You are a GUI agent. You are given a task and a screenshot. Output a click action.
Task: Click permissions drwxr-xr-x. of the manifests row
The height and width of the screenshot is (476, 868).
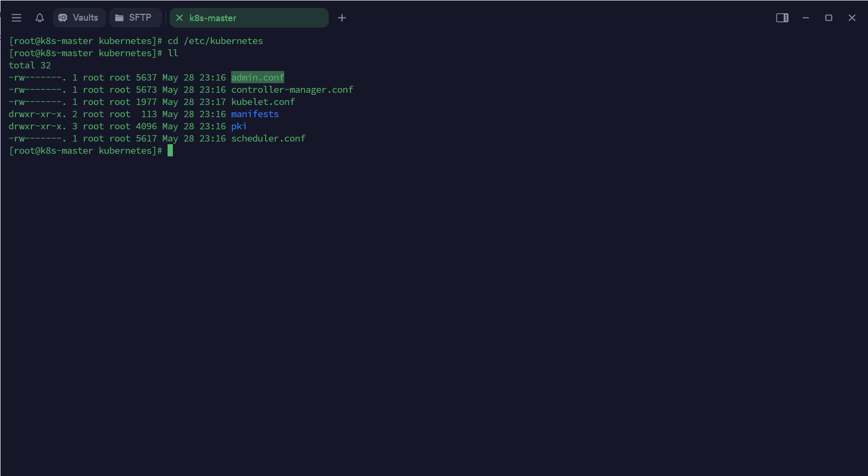tap(38, 114)
